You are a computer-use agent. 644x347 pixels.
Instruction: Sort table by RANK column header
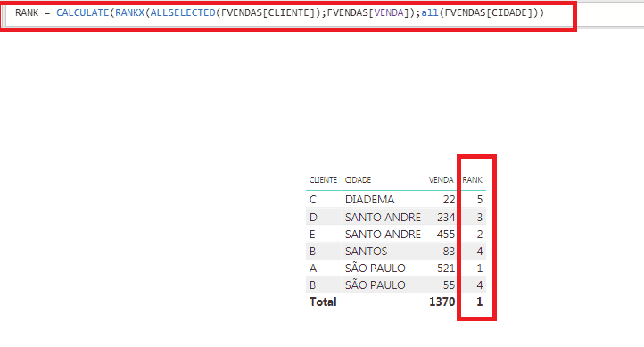(472, 180)
